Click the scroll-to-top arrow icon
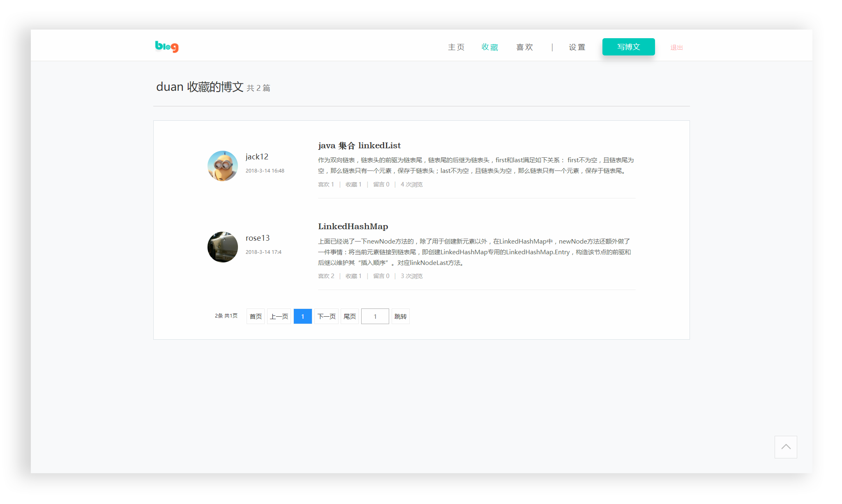The width and height of the screenshot is (842, 504). point(785,447)
